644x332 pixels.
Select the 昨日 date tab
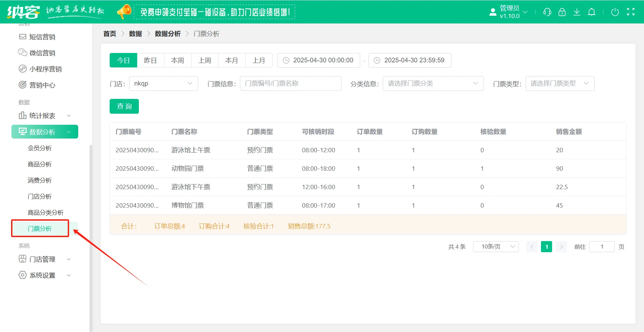tap(151, 60)
